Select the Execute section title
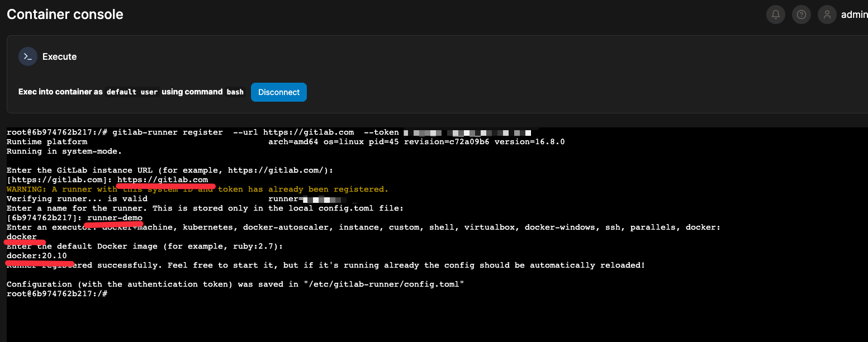 coord(59,56)
